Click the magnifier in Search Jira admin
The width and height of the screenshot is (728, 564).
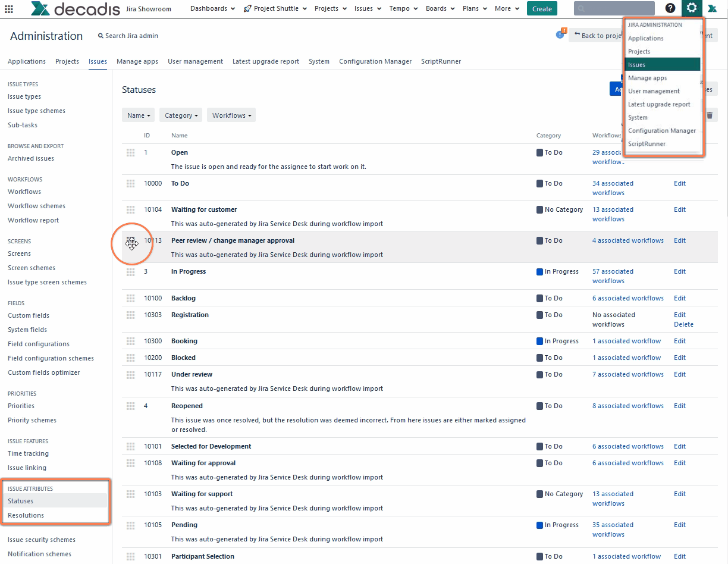point(101,36)
